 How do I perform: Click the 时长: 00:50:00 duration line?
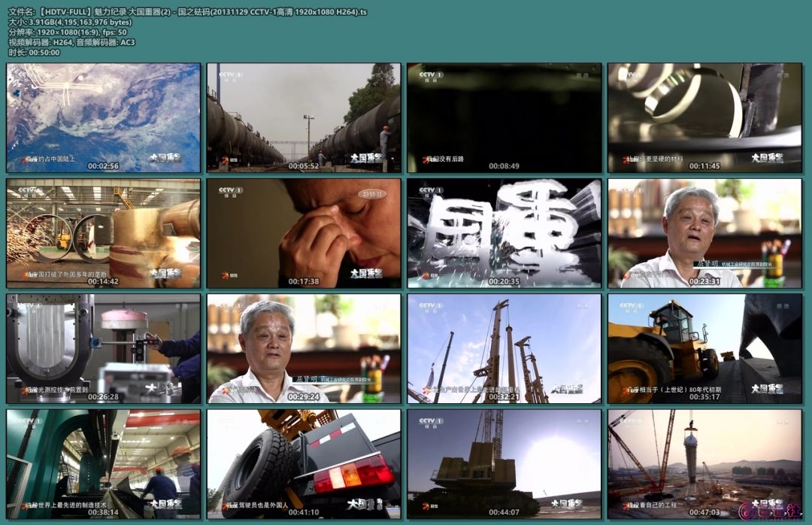point(34,53)
